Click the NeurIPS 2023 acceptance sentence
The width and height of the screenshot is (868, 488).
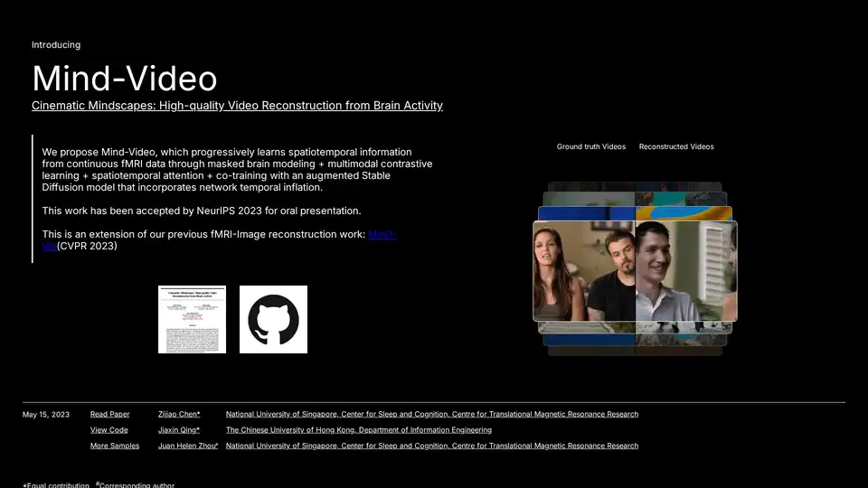(x=202, y=211)
